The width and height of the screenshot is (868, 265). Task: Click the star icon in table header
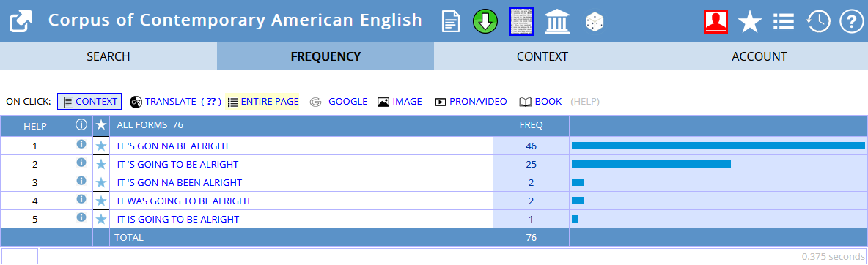pos(100,126)
